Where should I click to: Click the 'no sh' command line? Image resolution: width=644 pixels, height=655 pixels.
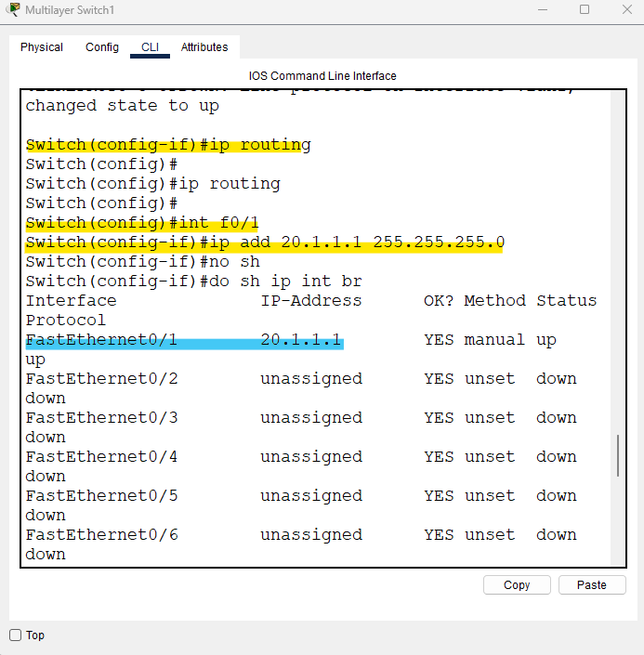click(x=142, y=262)
